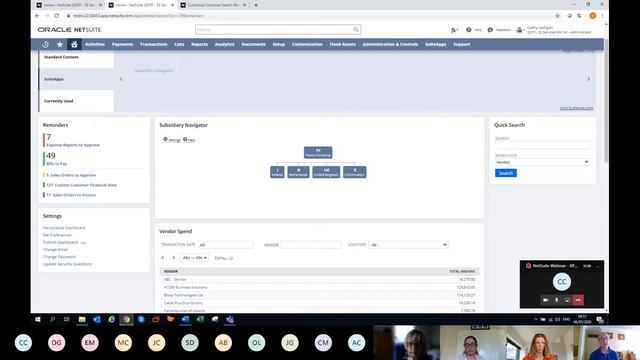Reload the browser page

tap(56, 16)
